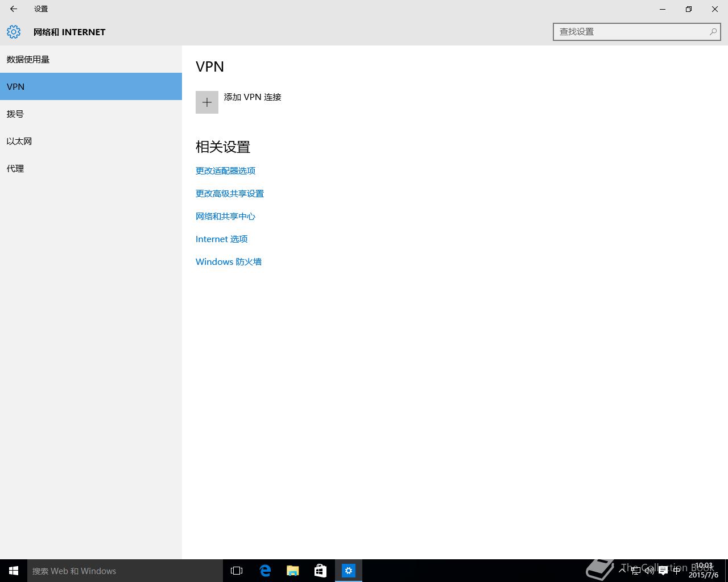This screenshot has height=582, width=728.
Task: Click the Settings app taskbar icon
Action: [x=349, y=571]
